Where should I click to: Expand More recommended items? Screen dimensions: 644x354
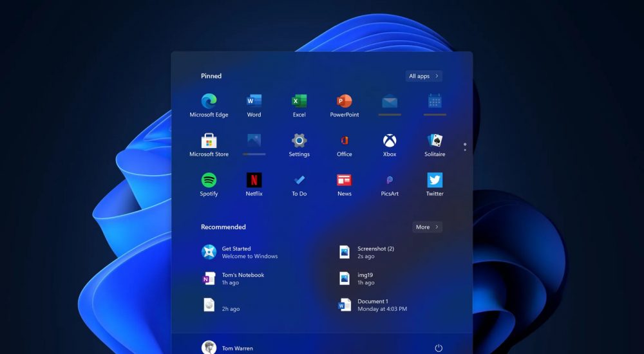(x=427, y=227)
